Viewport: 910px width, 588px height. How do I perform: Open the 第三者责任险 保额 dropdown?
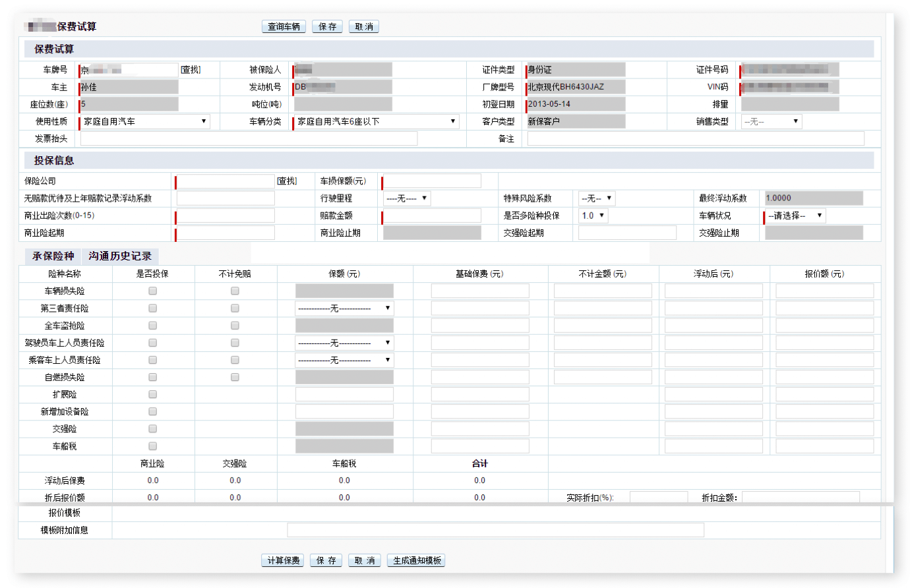coord(344,309)
